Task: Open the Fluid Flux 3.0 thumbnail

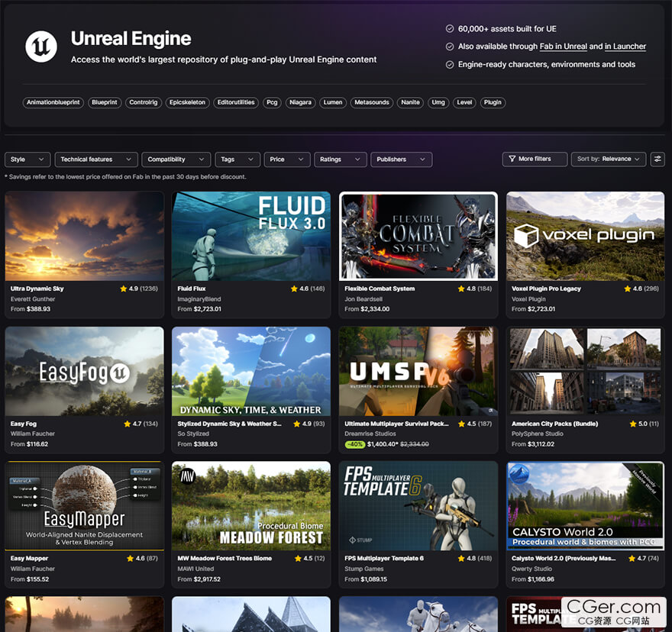Action: click(x=251, y=236)
